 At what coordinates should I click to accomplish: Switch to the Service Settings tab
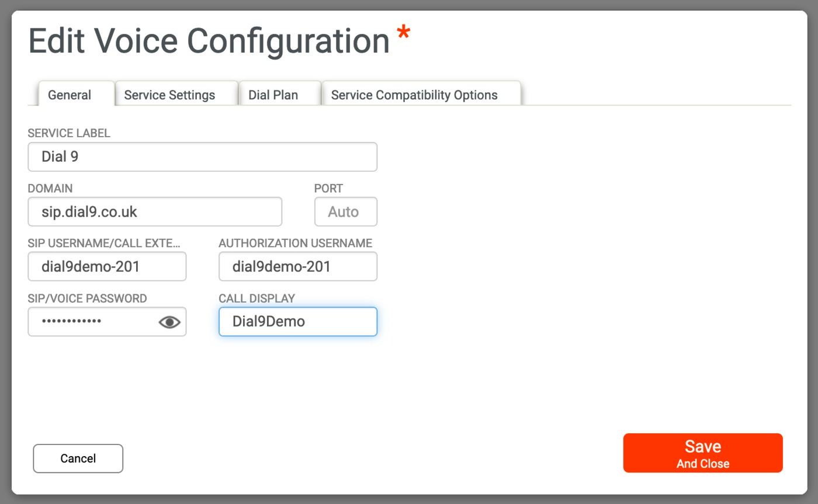[176, 95]
